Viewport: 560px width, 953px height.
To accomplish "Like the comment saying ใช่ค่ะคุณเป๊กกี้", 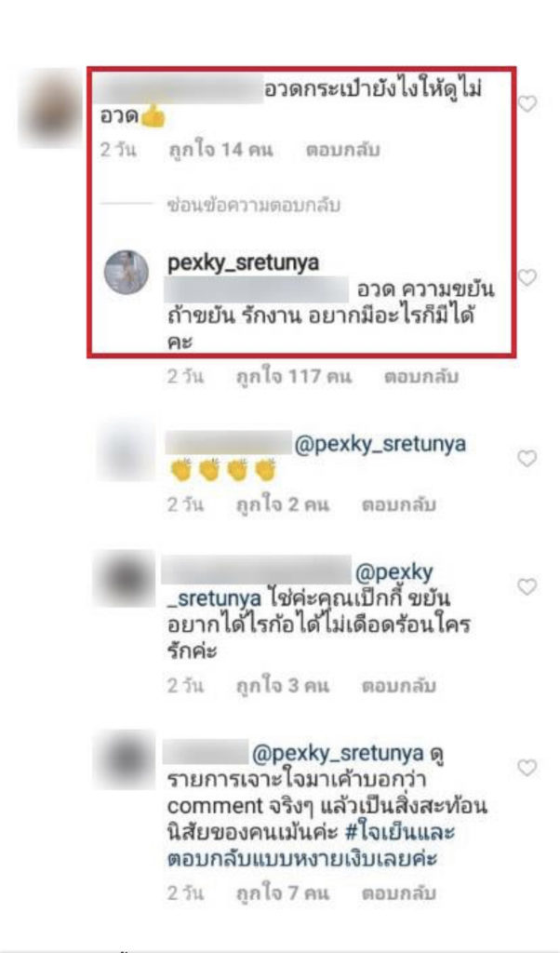I will click(x=527, y=586).
